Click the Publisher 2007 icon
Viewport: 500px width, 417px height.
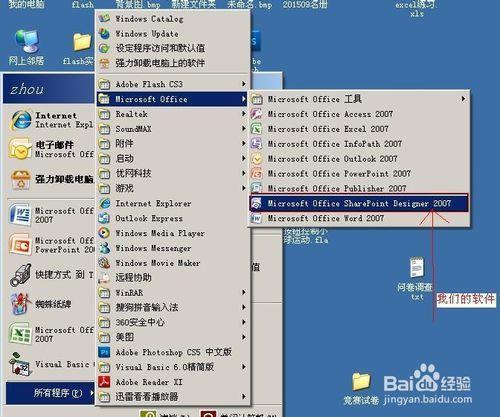point(256,188)
